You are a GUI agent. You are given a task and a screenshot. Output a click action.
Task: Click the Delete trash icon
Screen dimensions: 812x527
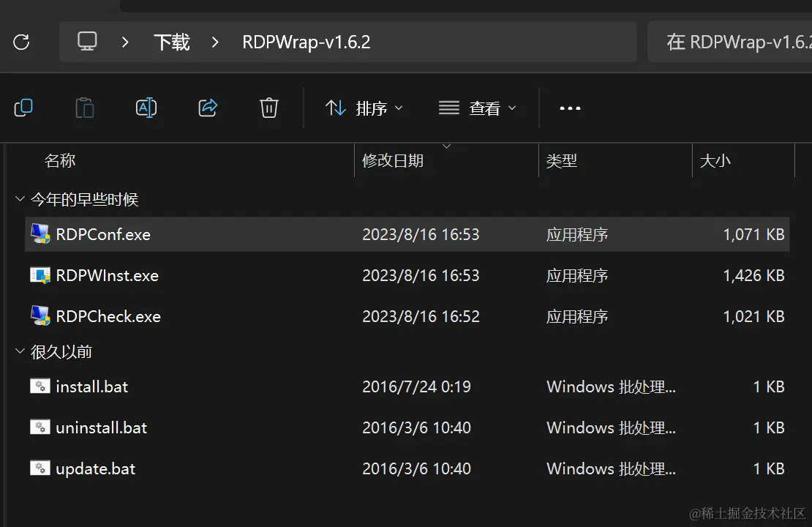(268, 108)
